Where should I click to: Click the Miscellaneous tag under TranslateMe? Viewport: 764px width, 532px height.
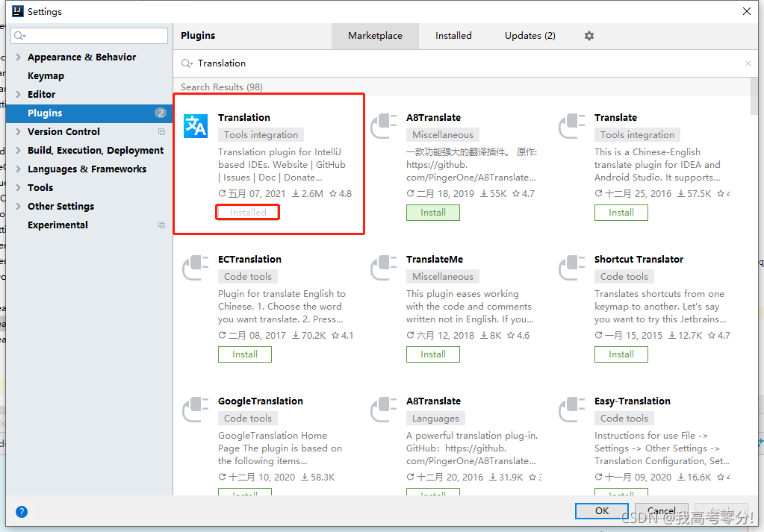tap(442, 277)
